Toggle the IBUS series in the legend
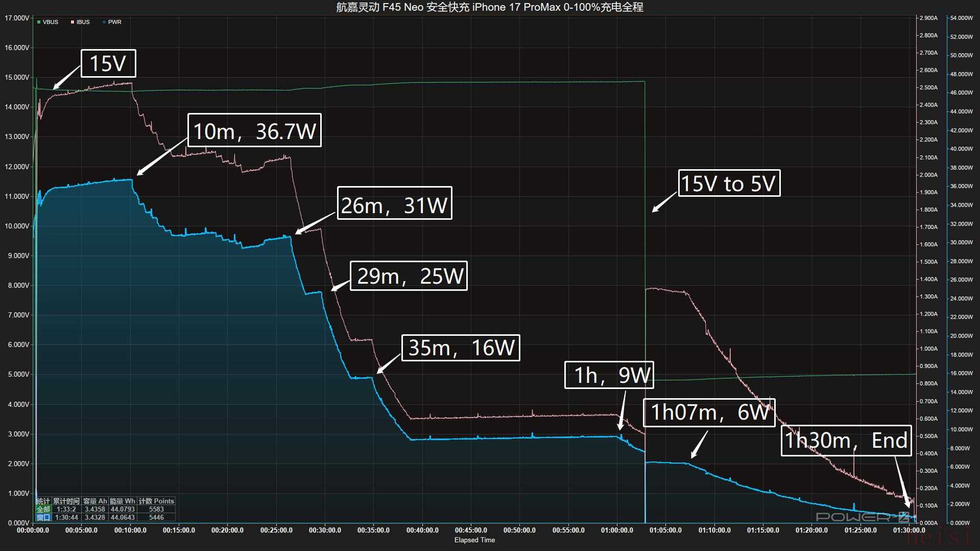The image size is (980, 551). (x=82, y=22)
